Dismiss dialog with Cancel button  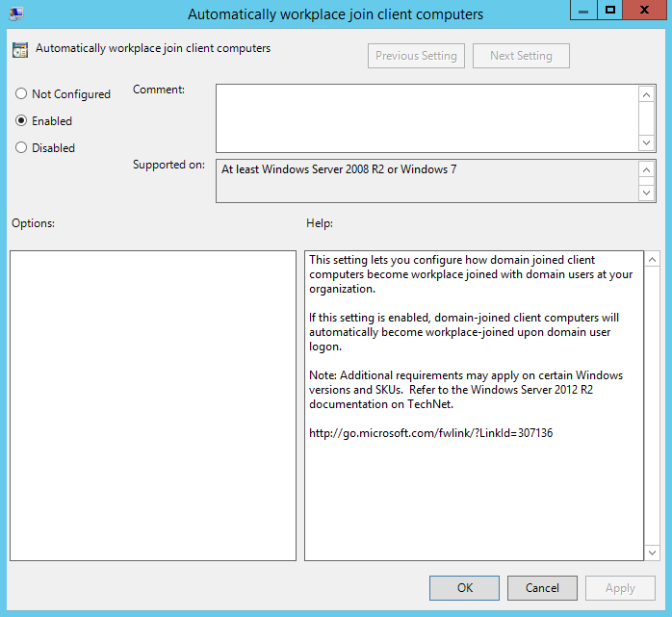click(x=542, y=588)
